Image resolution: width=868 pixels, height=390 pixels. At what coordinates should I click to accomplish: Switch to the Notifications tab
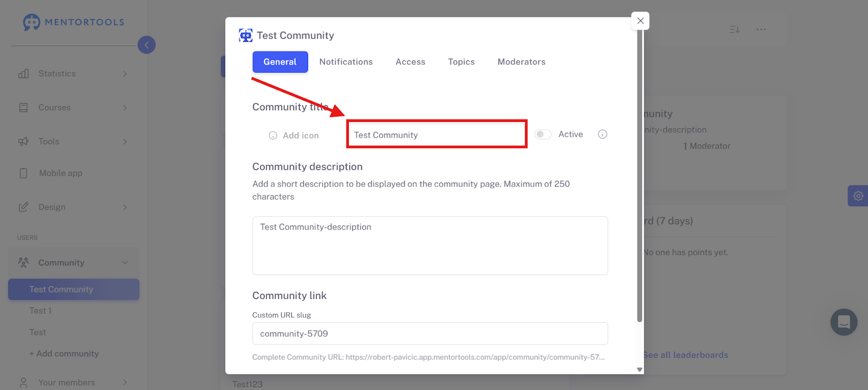coord(346,62)
